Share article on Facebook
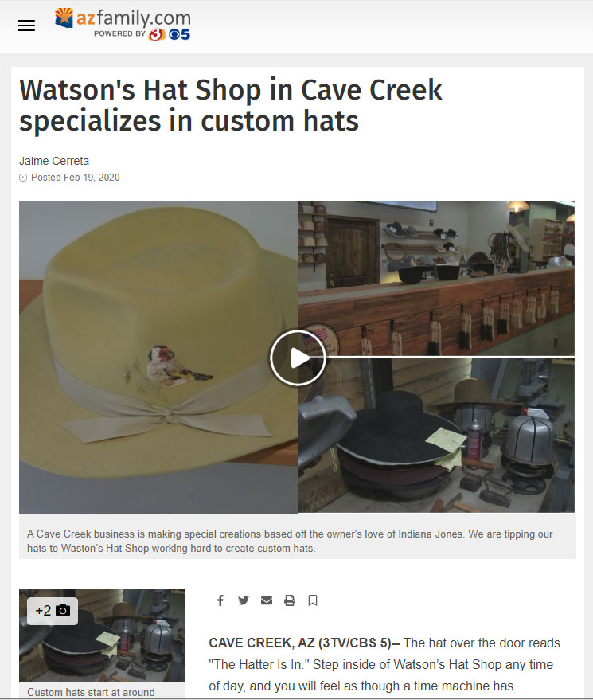The image size is (593, 700). [220, 600]
